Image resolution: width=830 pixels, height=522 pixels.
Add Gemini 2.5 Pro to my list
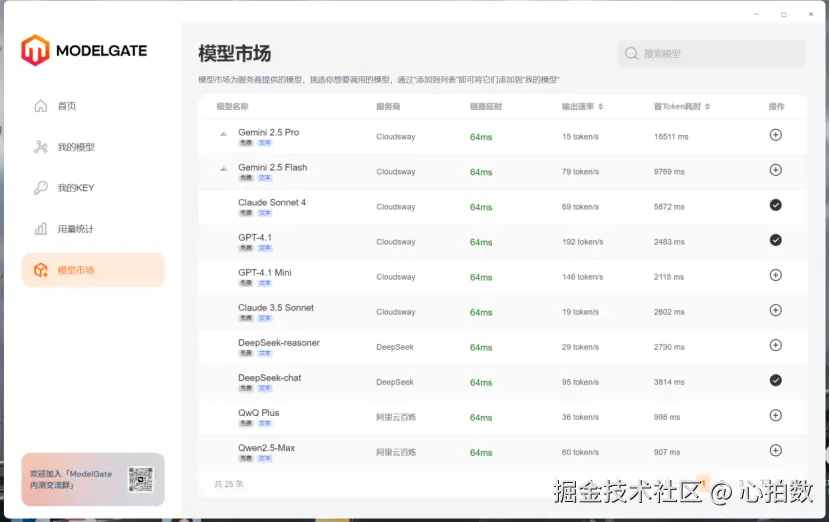click(x=775, y=135)
